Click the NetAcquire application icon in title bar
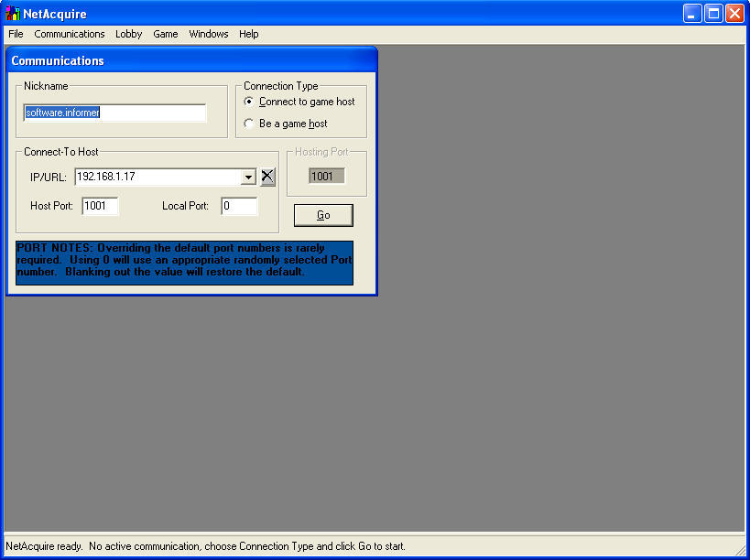 click(x=13, y=14)
